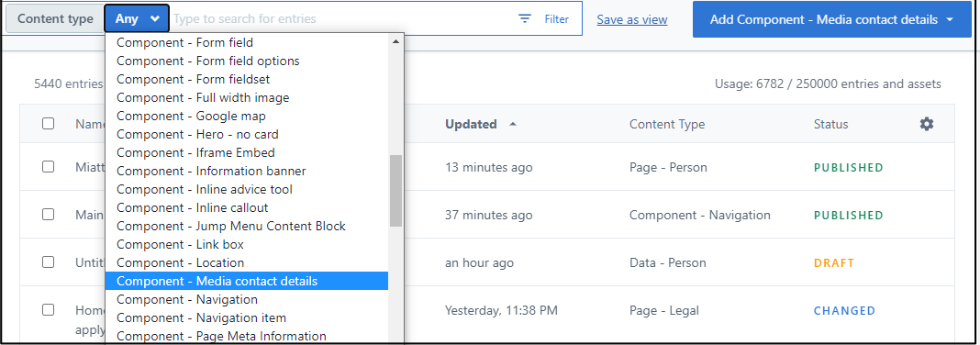This screenshot has width=980, height=345.
Task: Click the Page - Person content type cell
Action: tap(668, 167)
